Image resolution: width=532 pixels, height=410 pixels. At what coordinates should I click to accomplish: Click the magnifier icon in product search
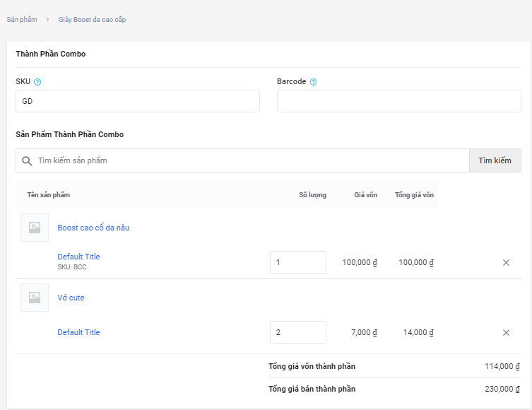tap(27, 160)
